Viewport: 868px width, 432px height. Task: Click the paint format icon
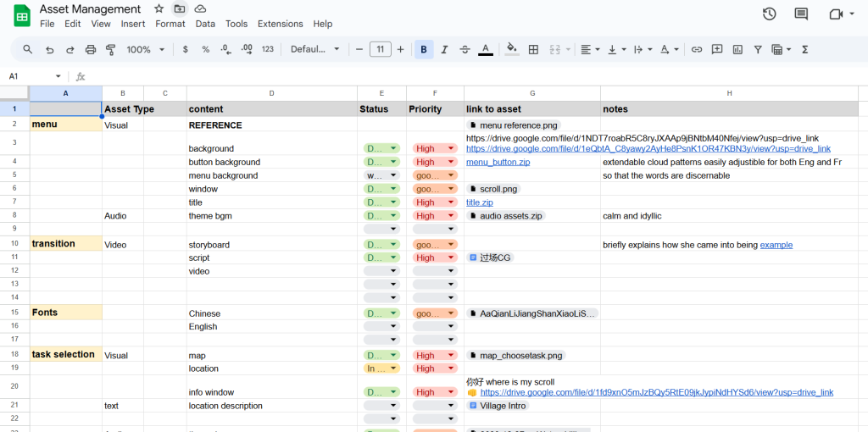point(110,50)
